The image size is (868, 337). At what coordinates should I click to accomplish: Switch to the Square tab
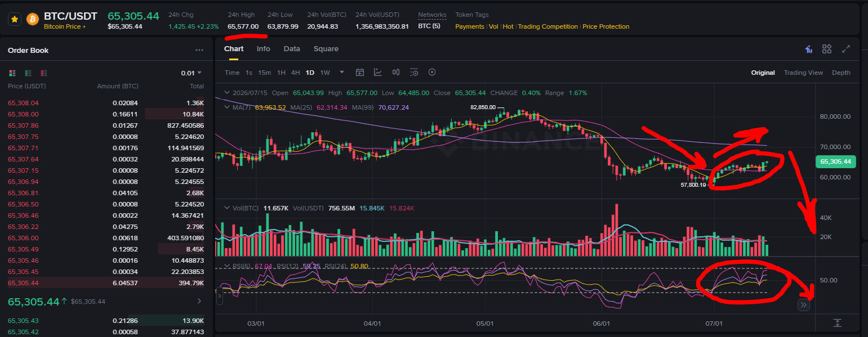(x=326, y=49)
